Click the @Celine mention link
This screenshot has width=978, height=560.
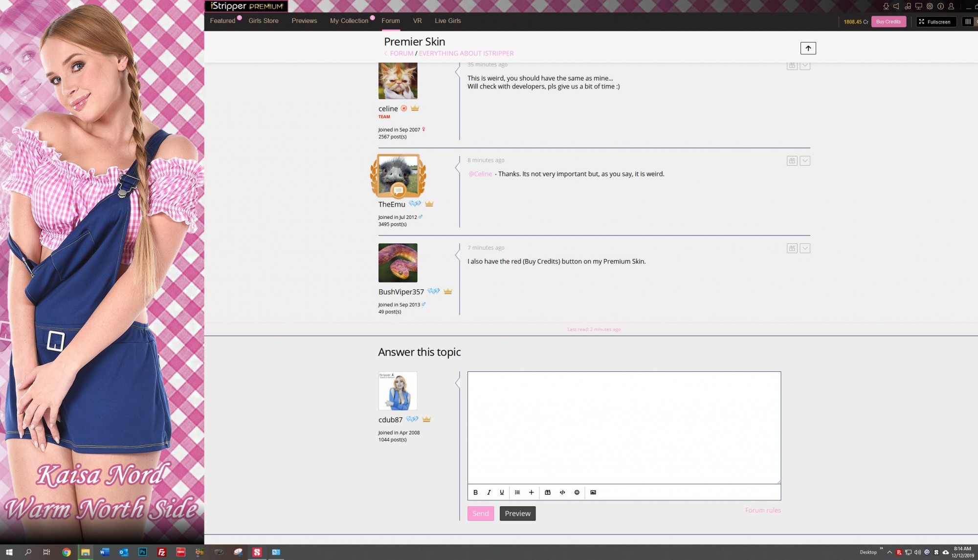pos(480,174)
